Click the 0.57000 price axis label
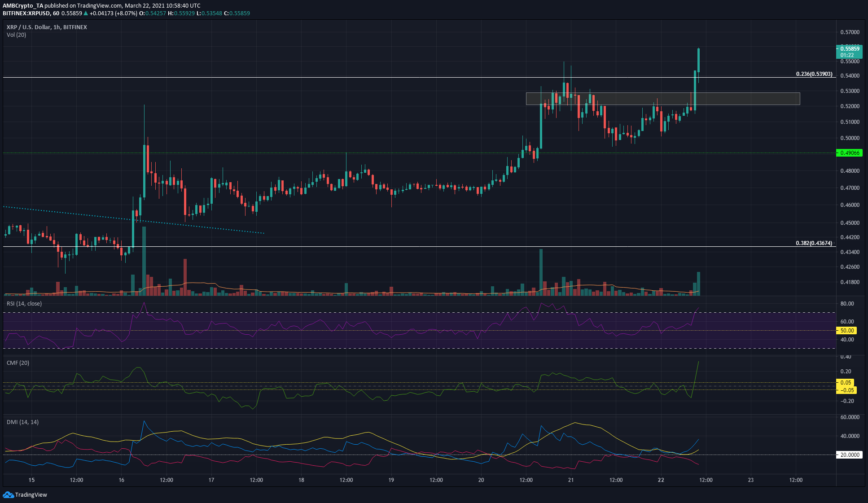 [850, 32]
